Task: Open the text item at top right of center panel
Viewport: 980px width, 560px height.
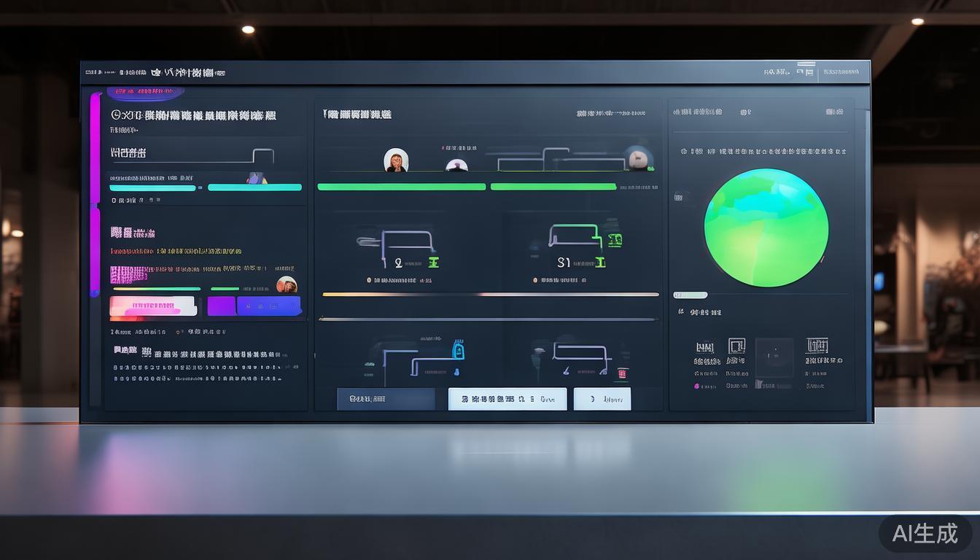Action: coord(610,114)
